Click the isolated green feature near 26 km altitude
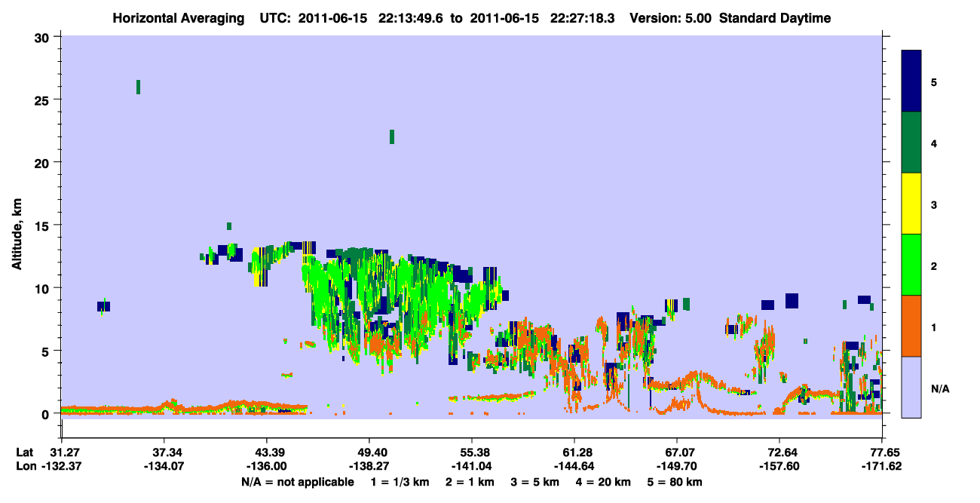 click(x=138, y=87)
